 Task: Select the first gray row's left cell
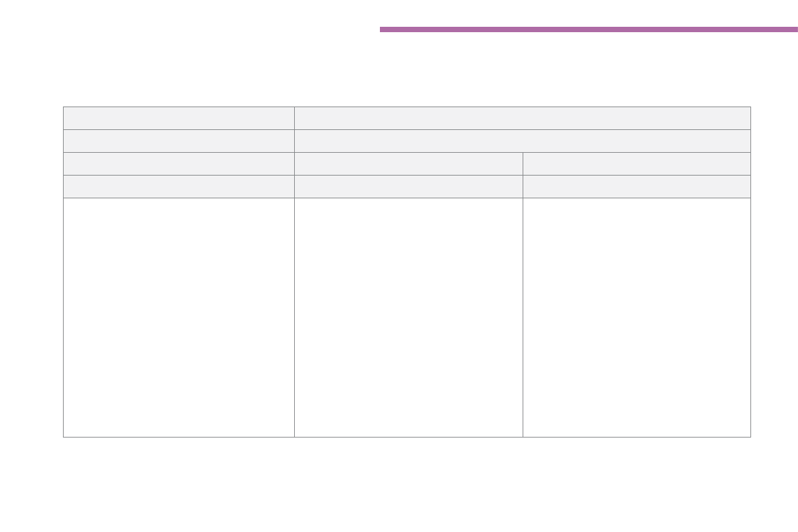tap(179, 118)
